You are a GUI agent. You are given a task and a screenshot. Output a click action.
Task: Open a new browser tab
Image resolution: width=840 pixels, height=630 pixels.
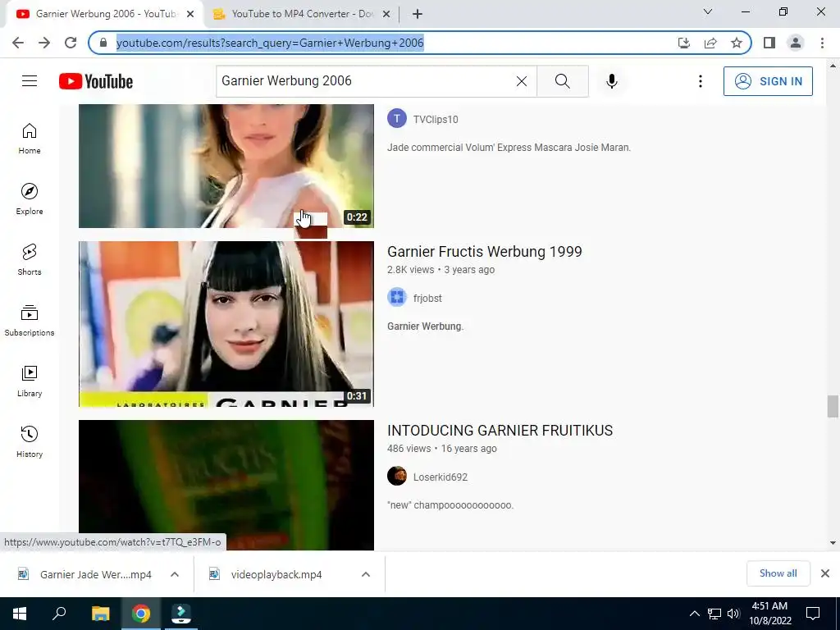tap(418, 15)
